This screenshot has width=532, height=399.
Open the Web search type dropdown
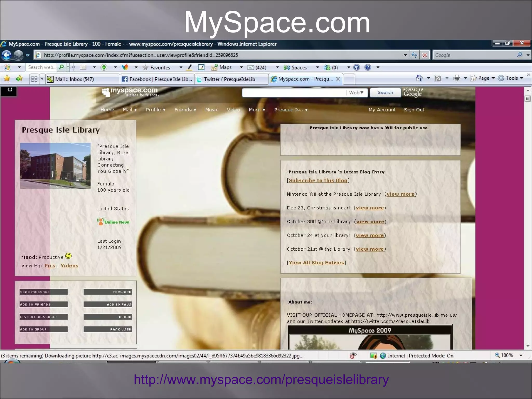click(356, 93)
